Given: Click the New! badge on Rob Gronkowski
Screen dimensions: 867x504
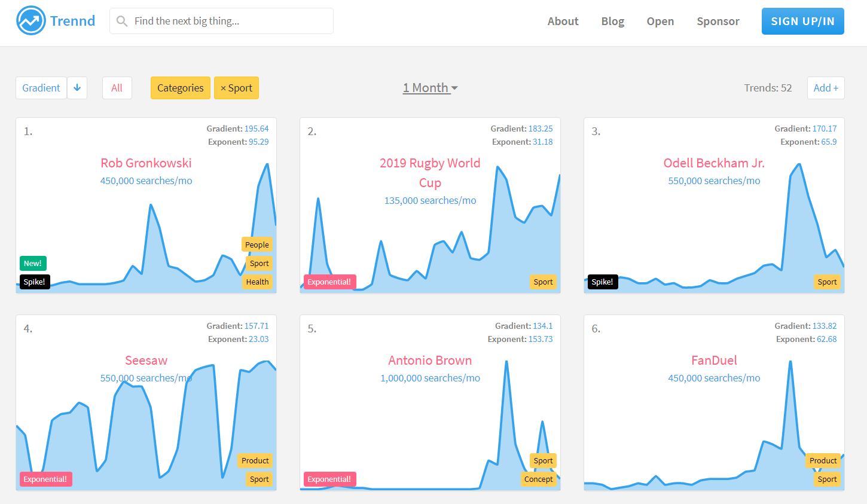Looking at the screenshot, I should [33, 264].
